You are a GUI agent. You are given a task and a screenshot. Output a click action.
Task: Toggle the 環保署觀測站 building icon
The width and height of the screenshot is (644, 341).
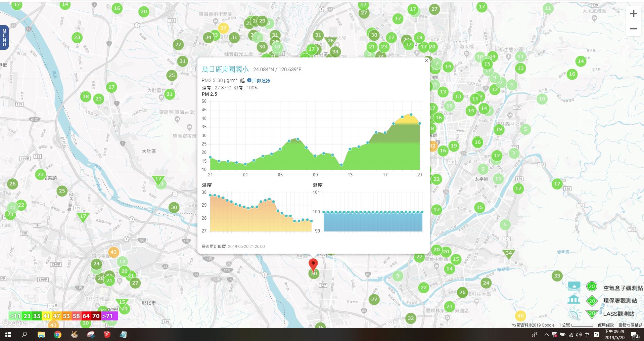574,299
